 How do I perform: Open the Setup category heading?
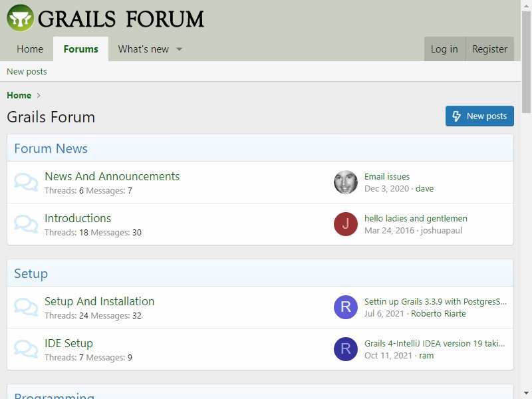click(31, 273)
